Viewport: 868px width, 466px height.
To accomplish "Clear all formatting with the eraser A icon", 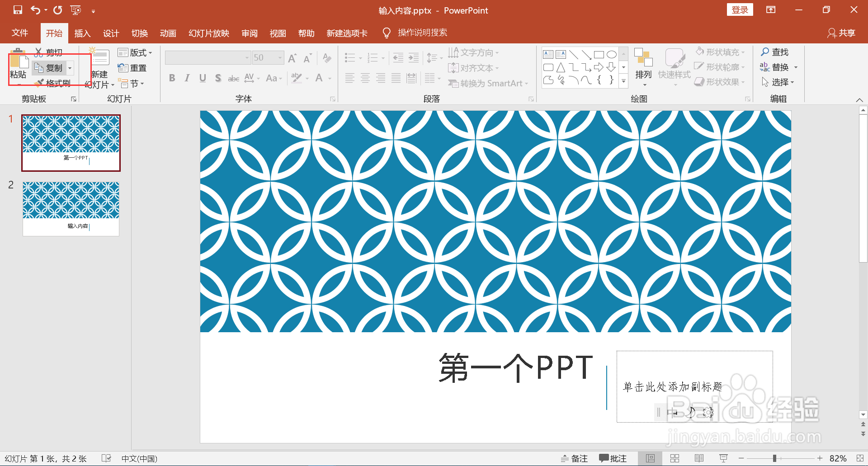I will pyautogui.click(x=327, y=58).
